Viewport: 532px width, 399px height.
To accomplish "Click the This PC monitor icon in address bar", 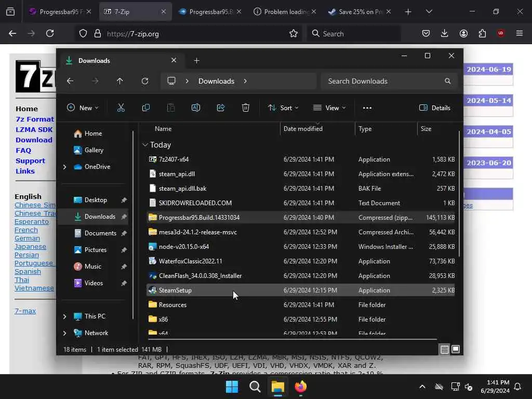I will [x=171, y=81].
